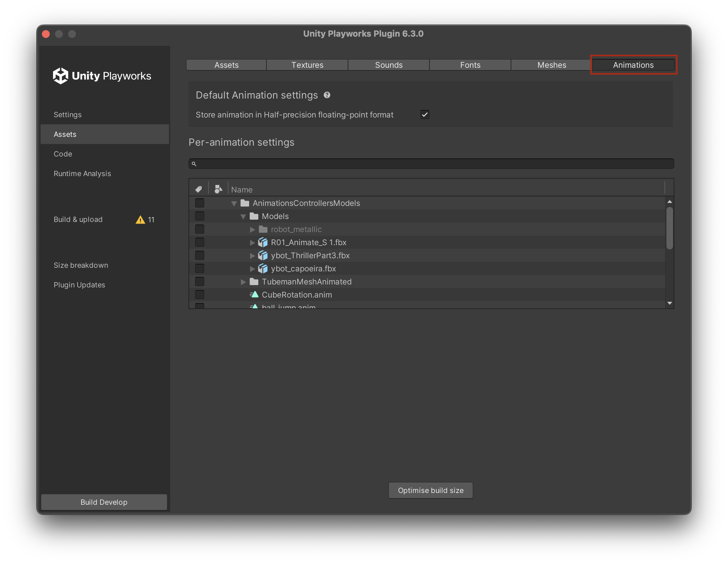
Task: Switch to the Meshes tab
Action: [x=552, y=65]
